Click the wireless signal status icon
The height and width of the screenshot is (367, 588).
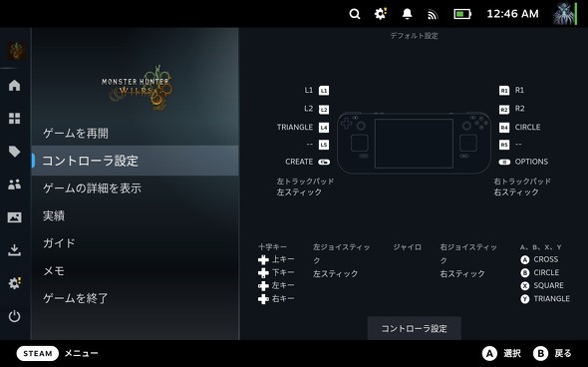(x=433, y=15)
